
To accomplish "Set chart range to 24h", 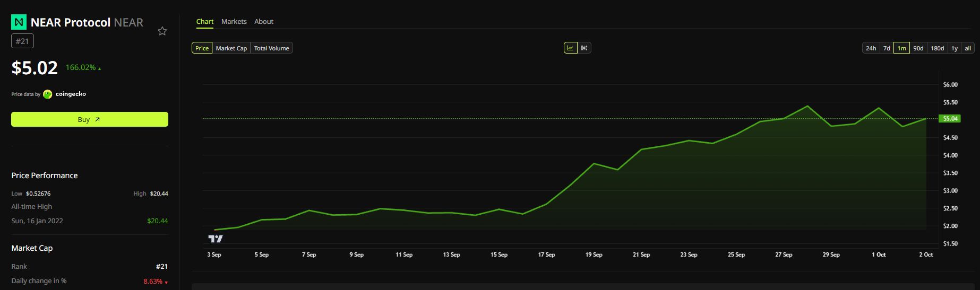I will 871,48.
